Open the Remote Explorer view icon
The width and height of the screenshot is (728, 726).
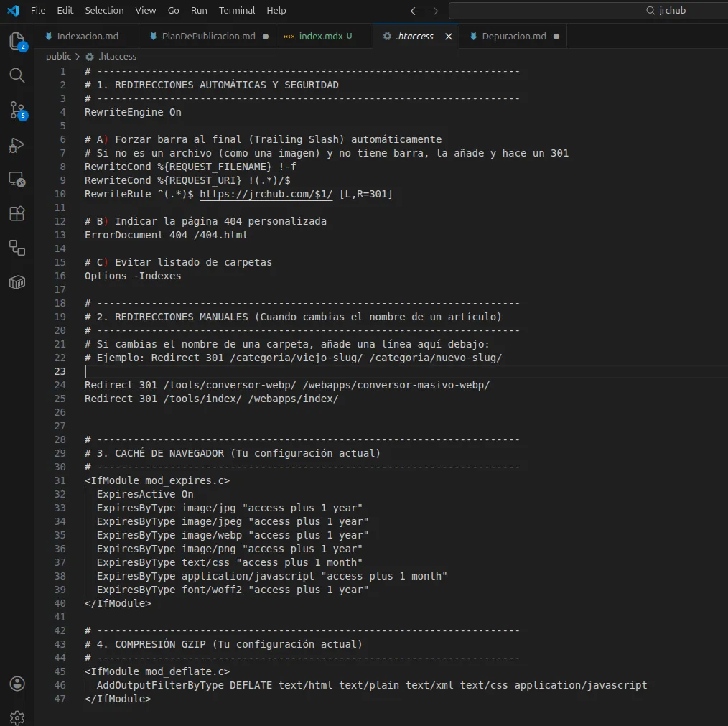pos(17,180)
